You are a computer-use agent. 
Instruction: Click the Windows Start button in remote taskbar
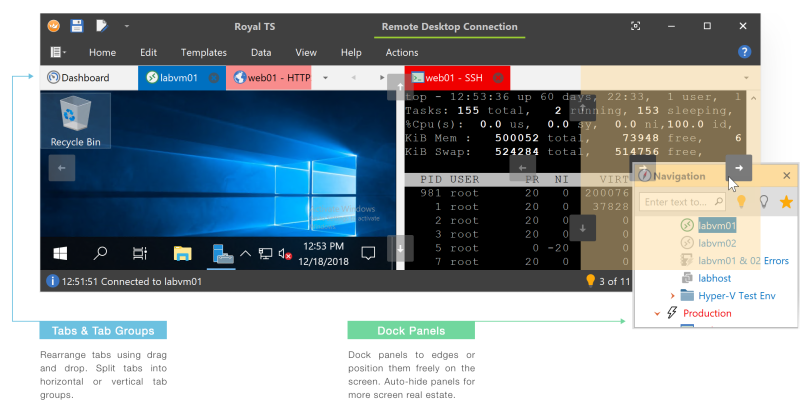point(60,254)
